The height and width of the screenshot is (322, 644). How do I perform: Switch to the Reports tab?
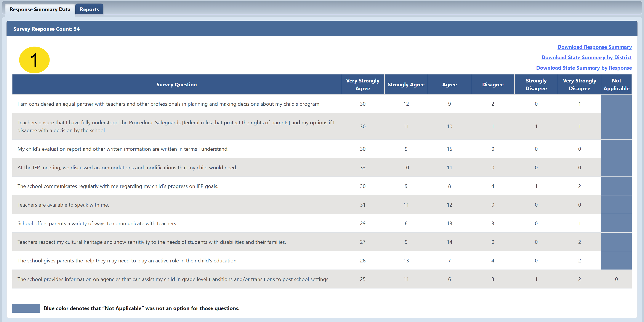pyautogui.click(x=89, y=9)
